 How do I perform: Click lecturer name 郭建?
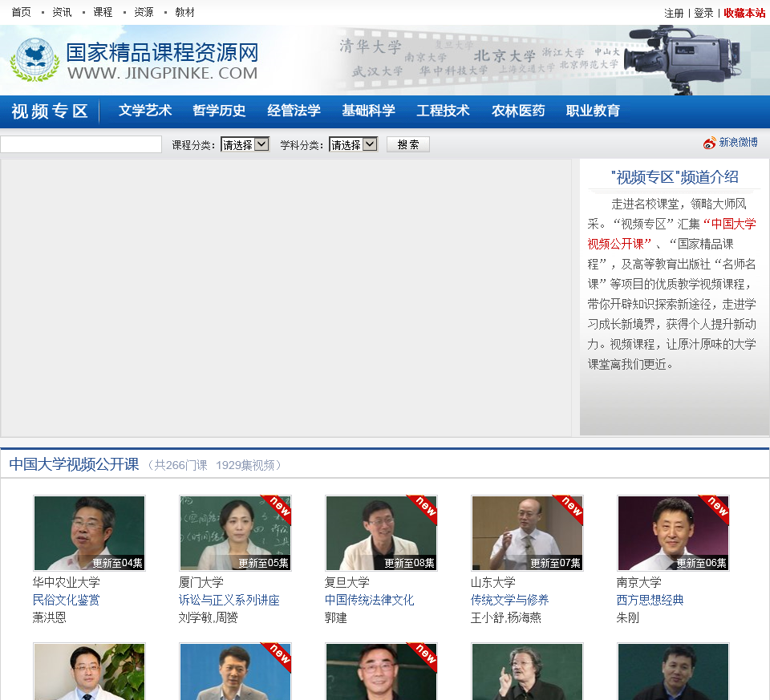coord(335,617)
